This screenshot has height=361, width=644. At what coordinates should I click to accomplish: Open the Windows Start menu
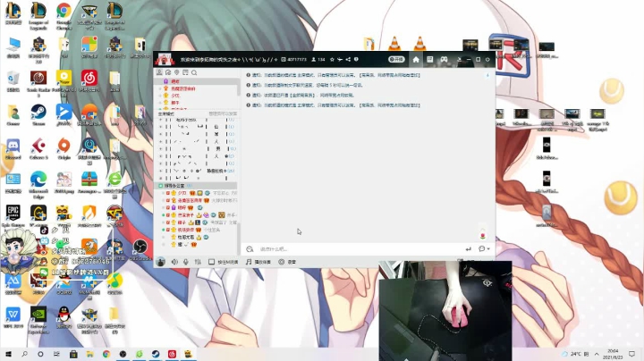[8, 354]
